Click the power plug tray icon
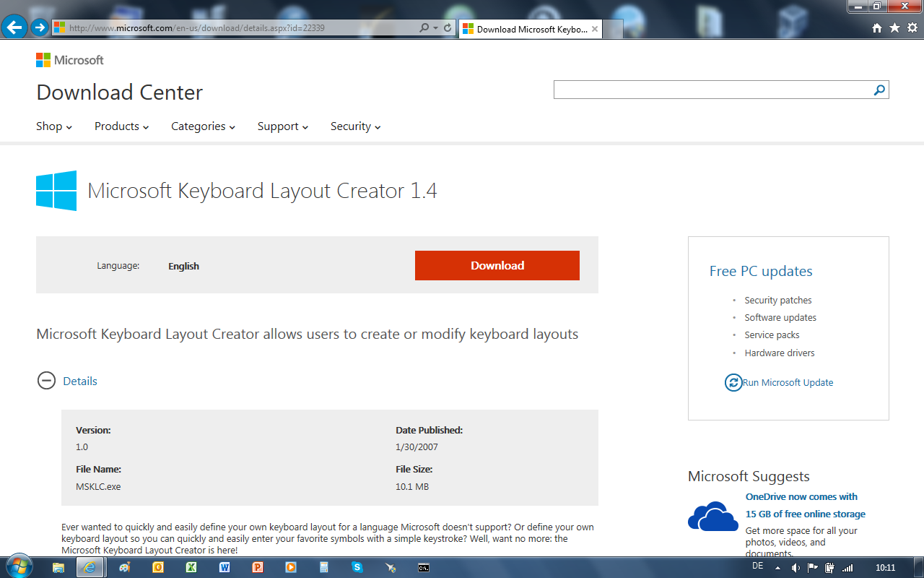Viewport: 924px width, 578px height. (830, 568)
